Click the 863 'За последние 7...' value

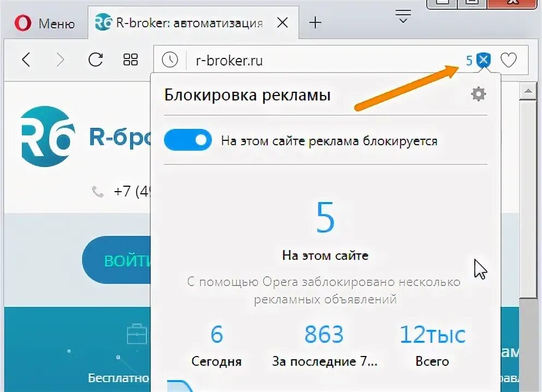click(x=324, y=335)
